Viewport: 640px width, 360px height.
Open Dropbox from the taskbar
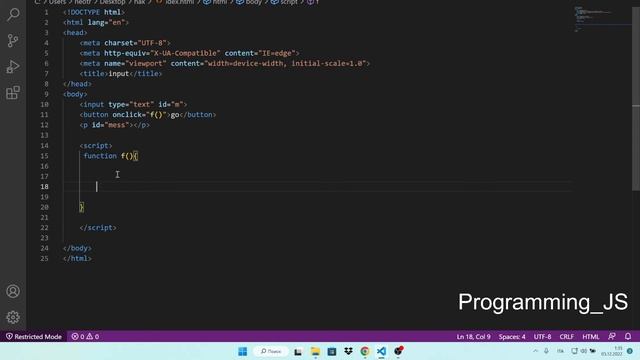click(x=348, y=351)
